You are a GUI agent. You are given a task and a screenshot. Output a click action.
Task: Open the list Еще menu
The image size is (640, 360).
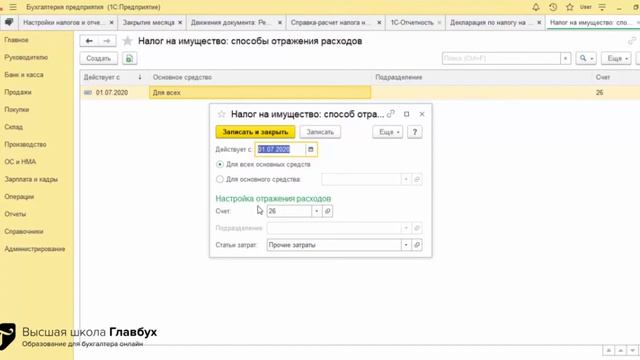[x=616, y=58]
